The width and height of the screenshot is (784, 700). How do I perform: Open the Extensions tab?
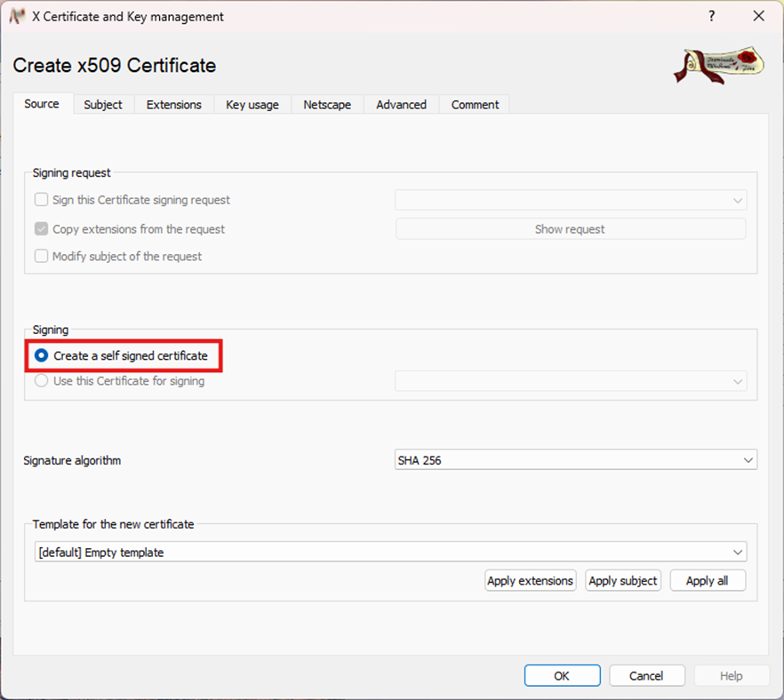coord(173,105)
